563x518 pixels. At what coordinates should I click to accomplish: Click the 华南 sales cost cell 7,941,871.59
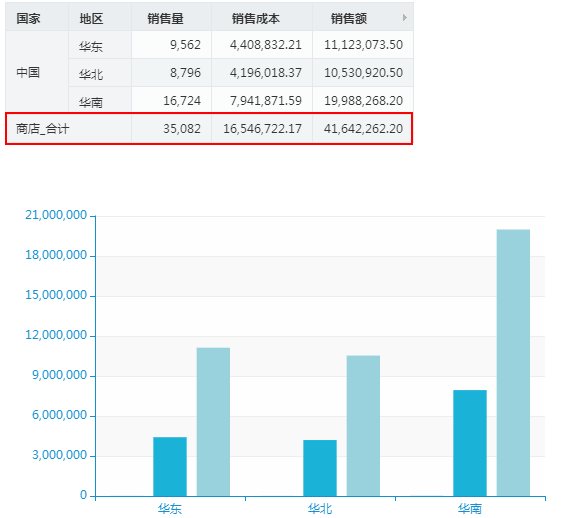(x=266, y=101)
